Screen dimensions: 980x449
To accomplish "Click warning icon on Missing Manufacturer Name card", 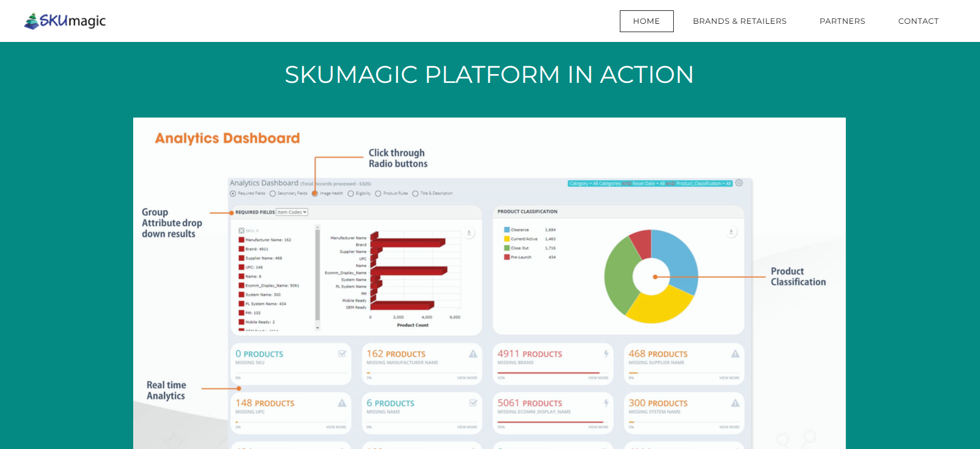I will click(473, 354).
